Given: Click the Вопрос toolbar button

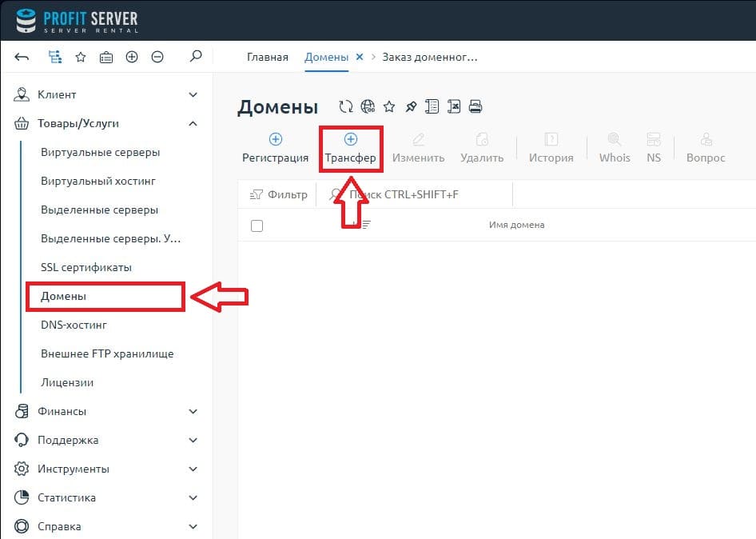Looking at the screenshot, I should coord(706,149).
